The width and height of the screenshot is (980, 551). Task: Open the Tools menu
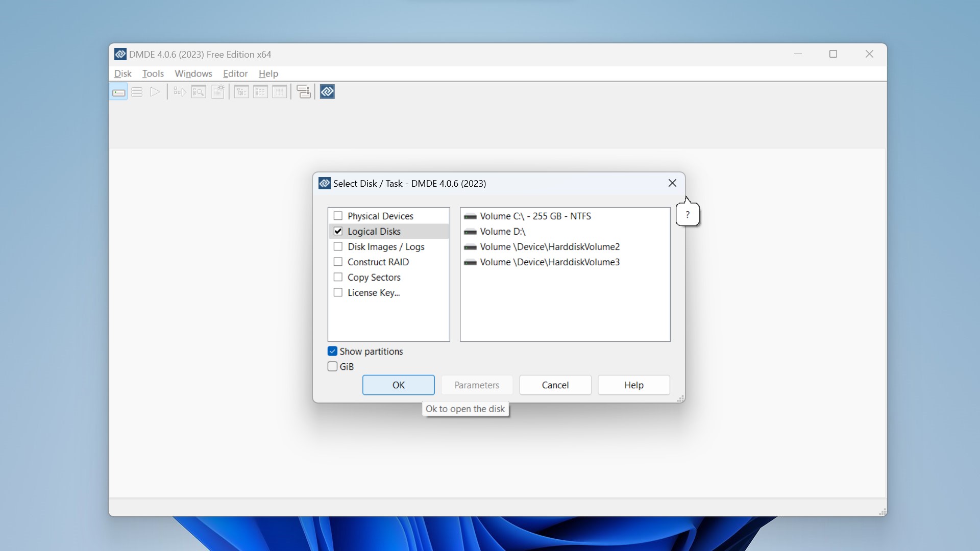tap(153, 73)
